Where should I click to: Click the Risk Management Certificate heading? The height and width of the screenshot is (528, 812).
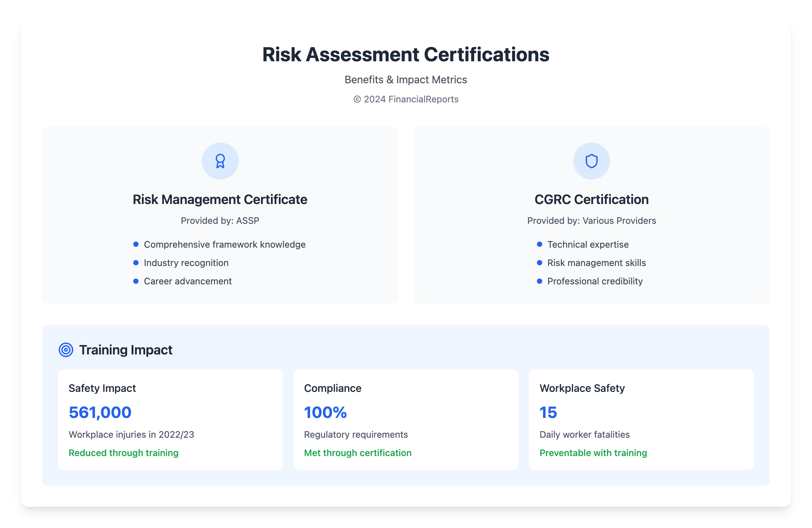pyautogui.click(x=220, y=200)
